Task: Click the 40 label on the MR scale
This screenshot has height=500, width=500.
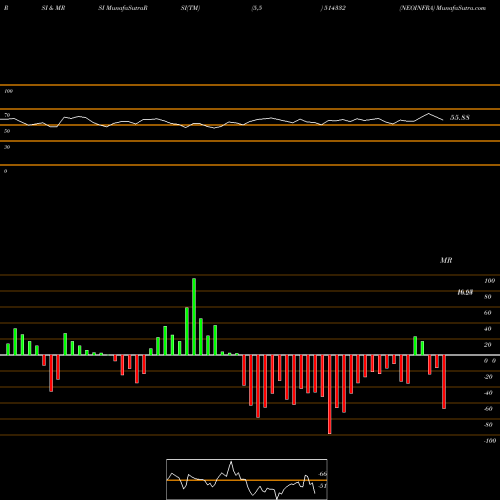Action: [488, 329]
